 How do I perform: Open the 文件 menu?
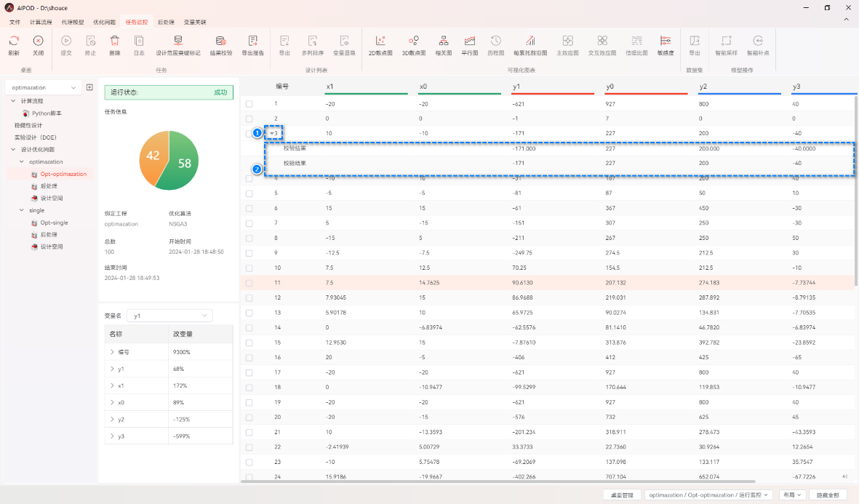(15, 23)
